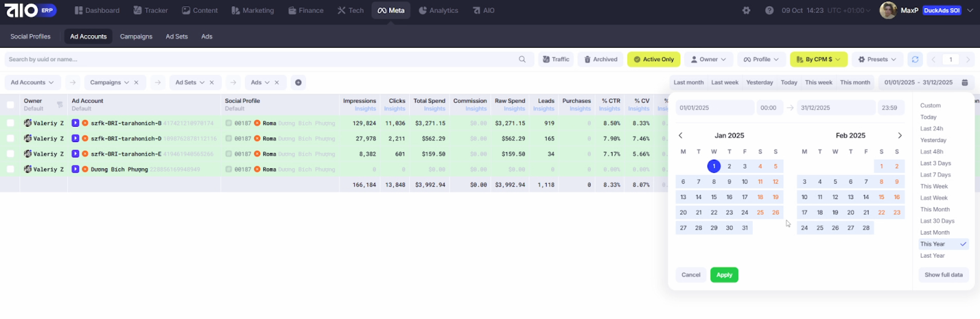Go to next month in calendar
This screenshot has height=319, width=980.
pos(900,135)
